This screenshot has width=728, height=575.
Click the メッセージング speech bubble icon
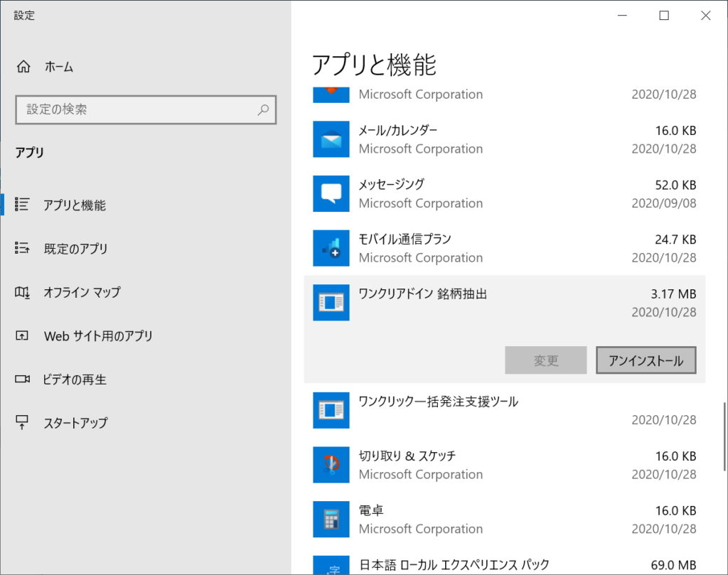(331, 193)
